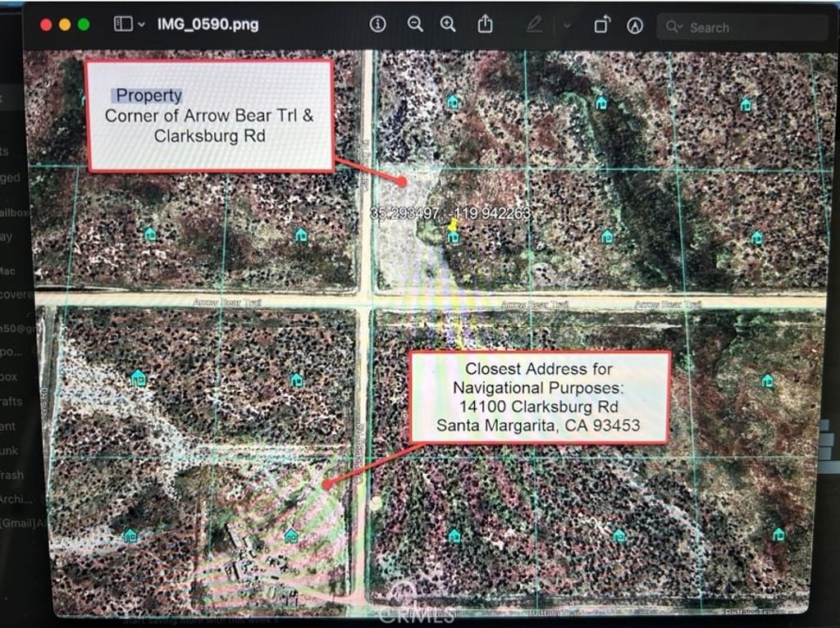Open the search magnifier options dropdown

pyautogui.click(x=674, y=27)
